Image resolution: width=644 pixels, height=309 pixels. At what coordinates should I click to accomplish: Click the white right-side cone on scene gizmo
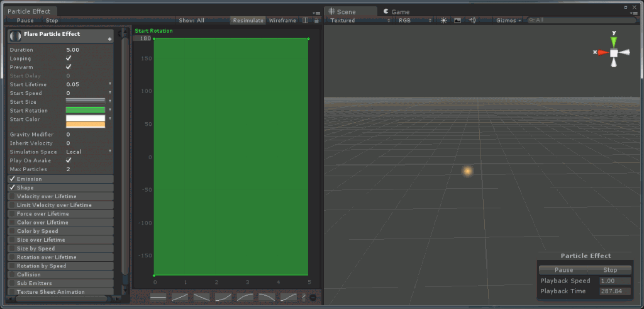[625, 52]
